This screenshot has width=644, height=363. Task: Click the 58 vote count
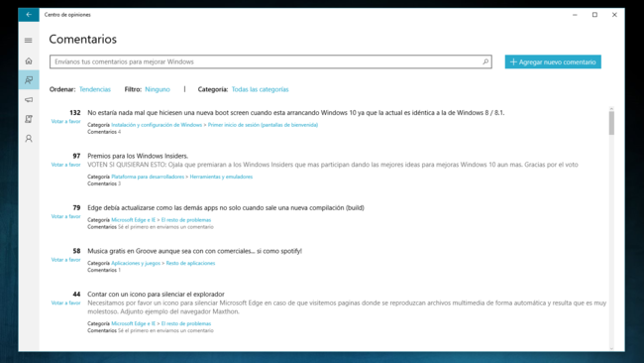(76, 251)
